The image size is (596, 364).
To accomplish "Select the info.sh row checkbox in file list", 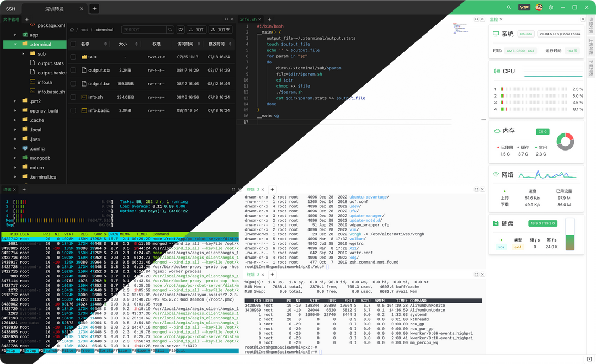I will [73, 97].
